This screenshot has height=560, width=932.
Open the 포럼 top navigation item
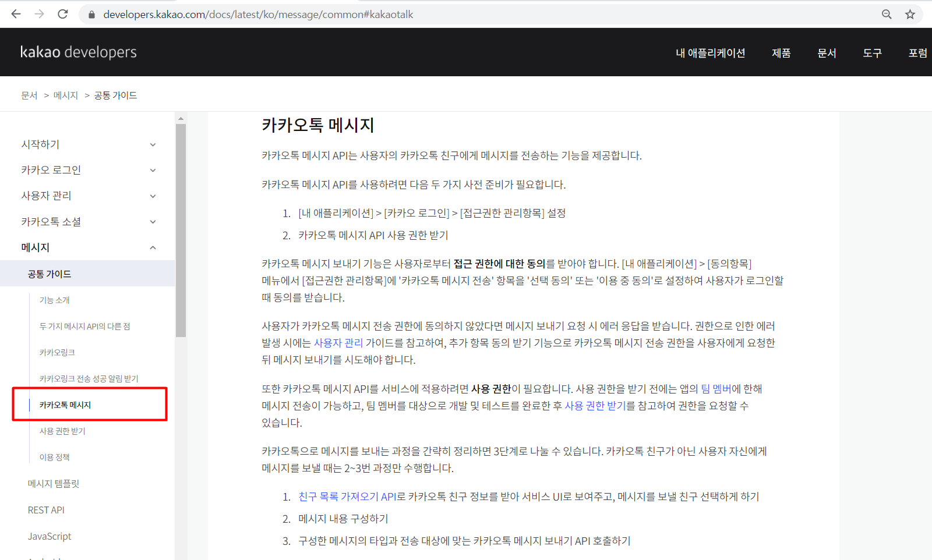pyautogui.click(x=917, y=53)
